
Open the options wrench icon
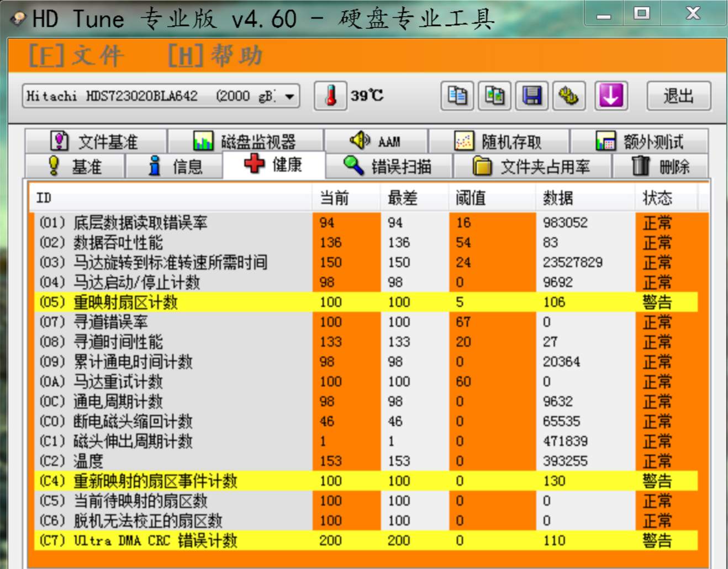569,96
